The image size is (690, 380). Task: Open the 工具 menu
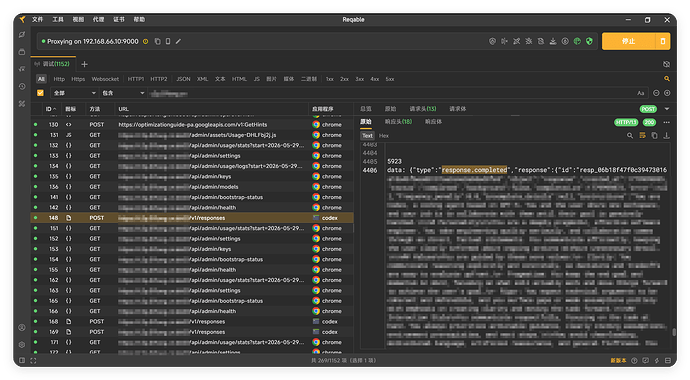58,19
